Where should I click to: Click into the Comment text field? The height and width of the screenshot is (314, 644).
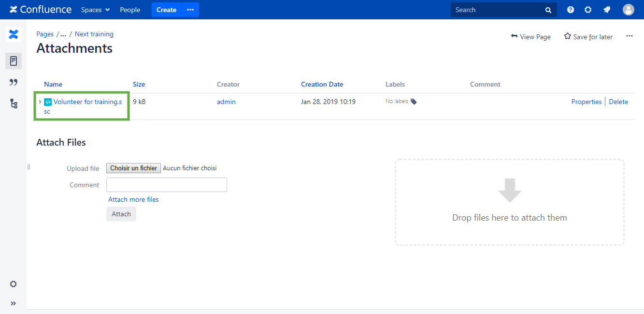166,185
